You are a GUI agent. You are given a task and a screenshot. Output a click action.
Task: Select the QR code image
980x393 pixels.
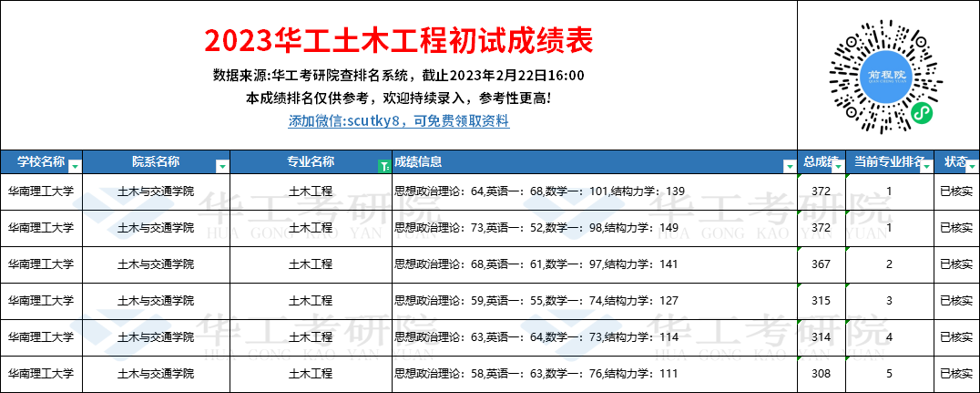(x=885, y=77)
